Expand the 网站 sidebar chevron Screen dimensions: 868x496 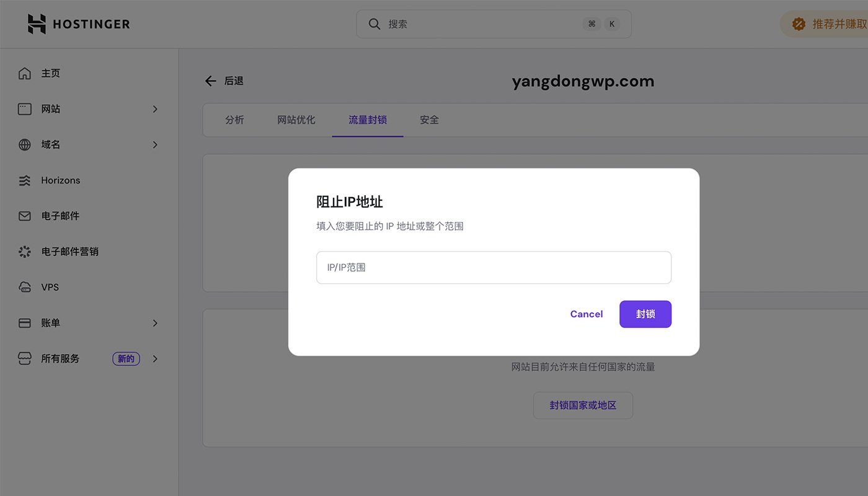click(x=155, y=108)
